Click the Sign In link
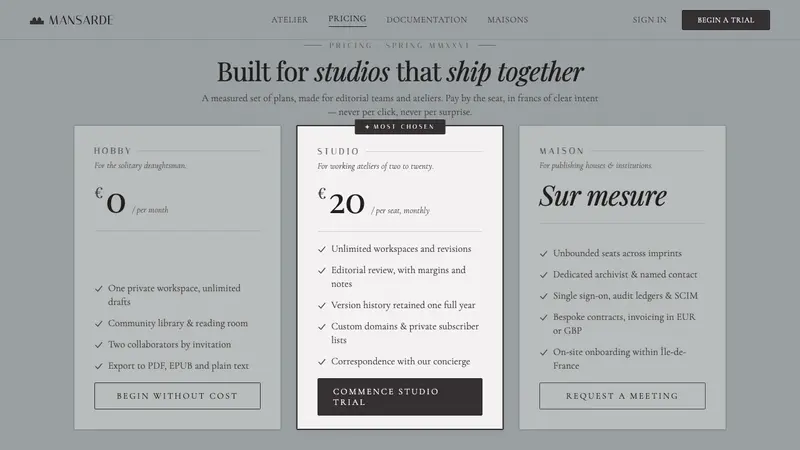The image size is (800, 450). [x=649, y=20]
